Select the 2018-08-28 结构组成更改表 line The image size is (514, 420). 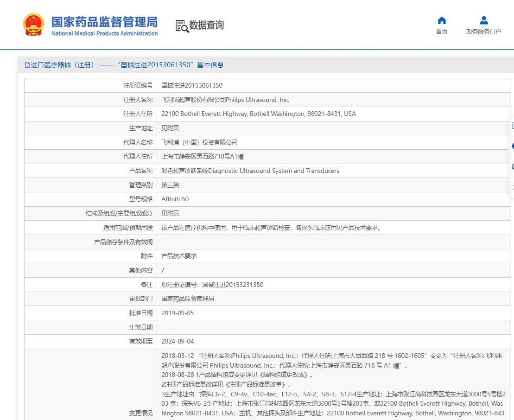point(238,375)
